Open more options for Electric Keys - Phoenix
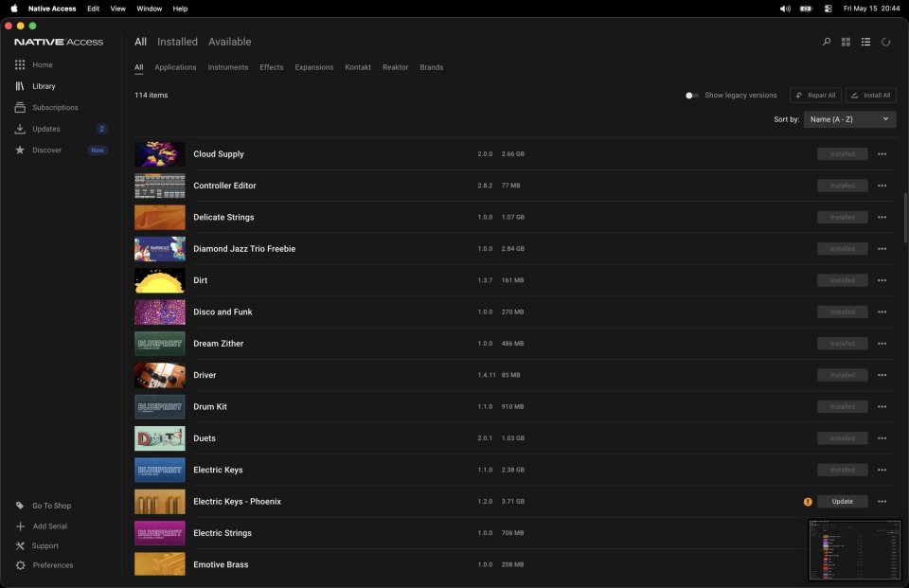Image resolution: width=909 pixels, height=588 pixels. (882, 502)
